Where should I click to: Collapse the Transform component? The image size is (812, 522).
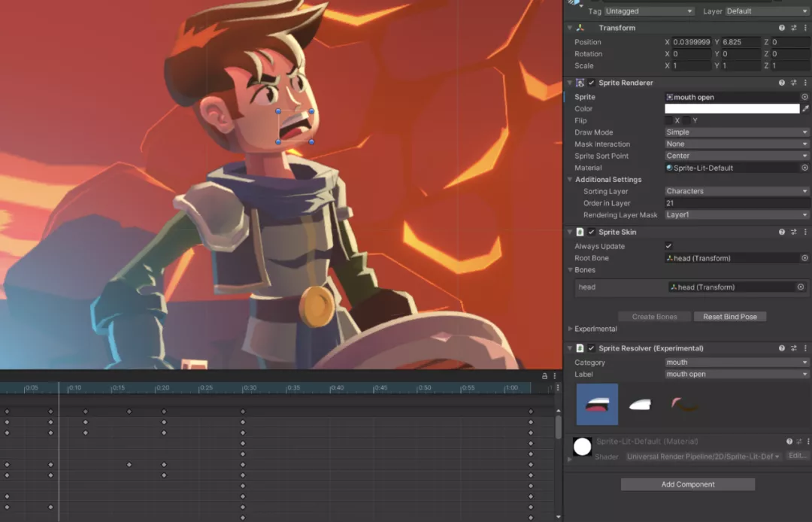click(570, 27)
